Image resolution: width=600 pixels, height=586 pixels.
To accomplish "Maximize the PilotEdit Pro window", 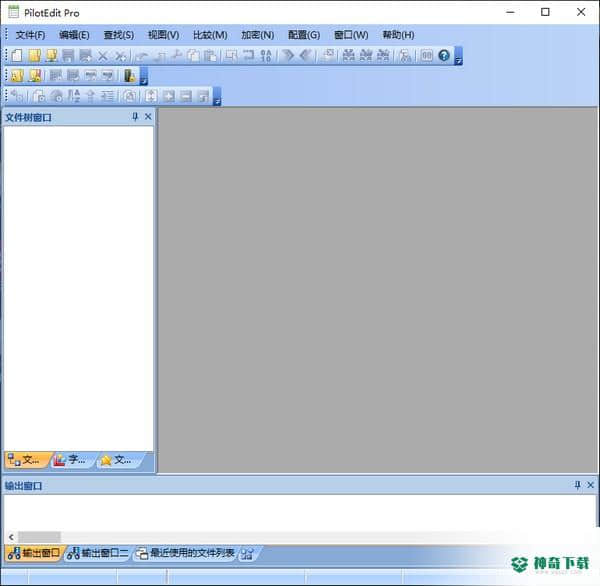I will pos(545,12).
